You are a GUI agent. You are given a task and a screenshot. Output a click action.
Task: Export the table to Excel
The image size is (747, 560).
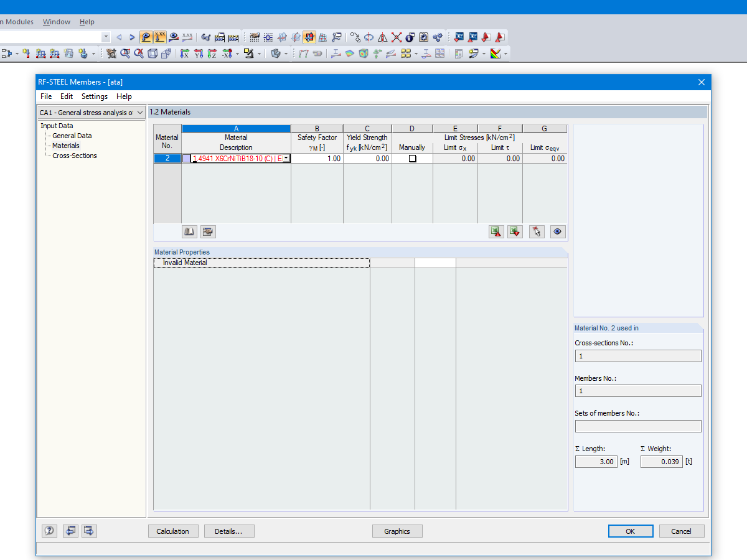(496, 232)
